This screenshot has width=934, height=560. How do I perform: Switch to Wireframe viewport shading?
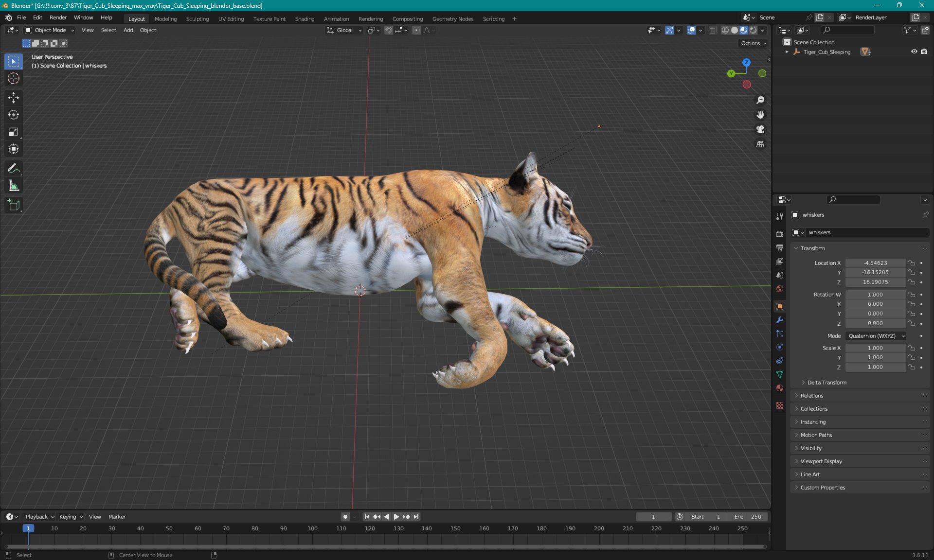[x=725, y=30]
